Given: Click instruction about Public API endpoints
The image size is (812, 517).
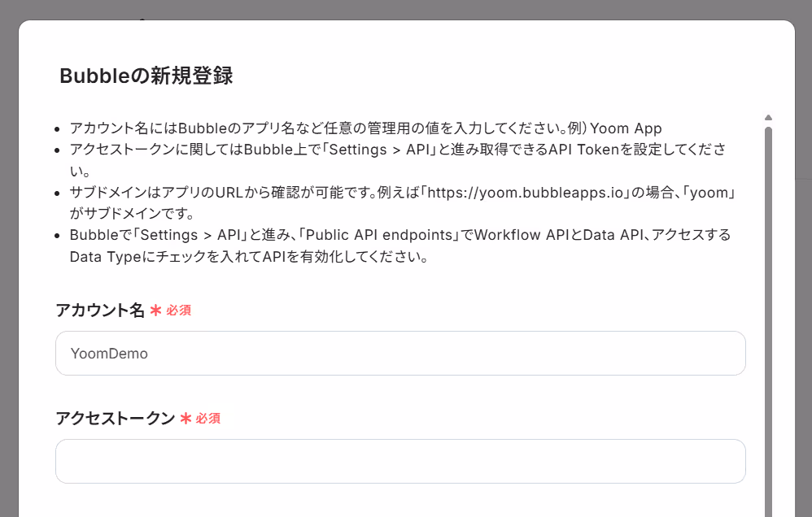Looking at the screenshot, I should tap(399, 245).
